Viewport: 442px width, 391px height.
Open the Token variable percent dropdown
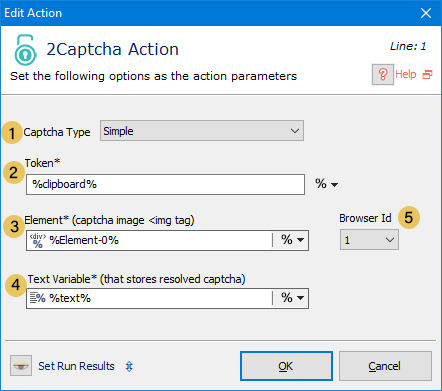(326, 184)
